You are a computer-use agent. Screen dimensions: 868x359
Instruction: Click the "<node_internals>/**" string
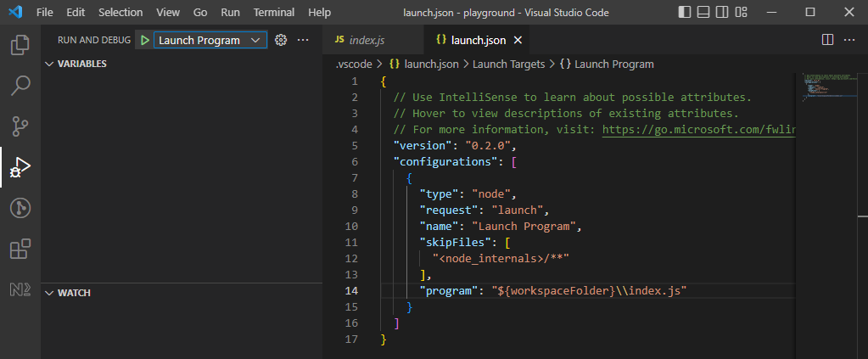coord(501,258)
